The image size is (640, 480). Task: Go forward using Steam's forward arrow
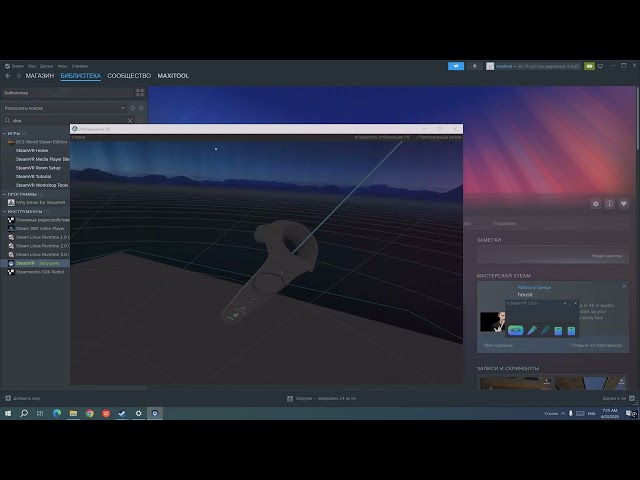(x=18, y=76)
